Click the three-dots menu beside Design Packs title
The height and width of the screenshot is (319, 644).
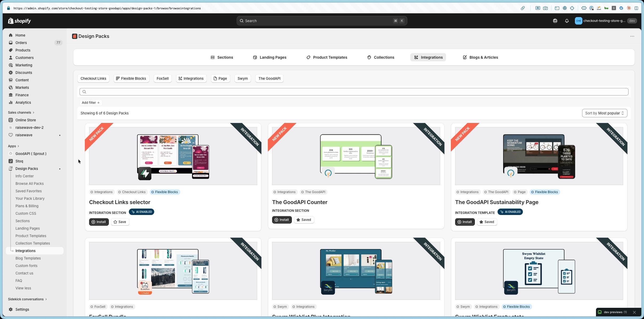632,36
